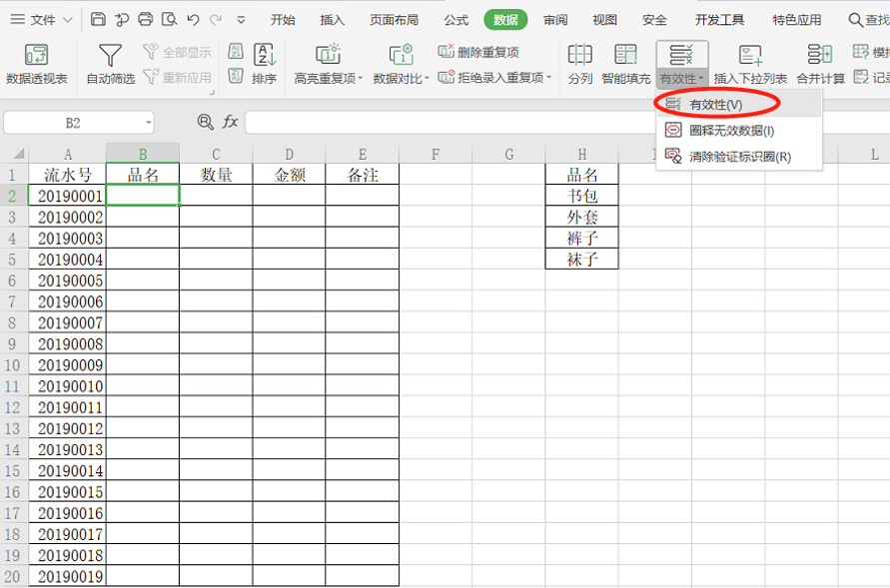
Task: Click the 备注 header cell
Action: (363, 175)
